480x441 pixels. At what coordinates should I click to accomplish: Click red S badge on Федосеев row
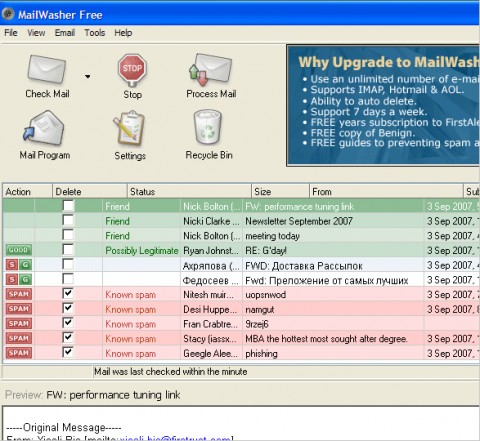(12, 279)
